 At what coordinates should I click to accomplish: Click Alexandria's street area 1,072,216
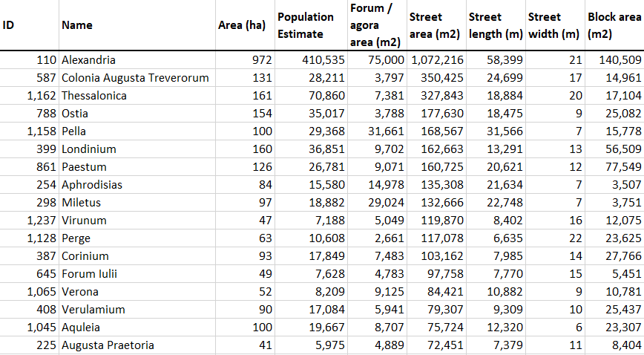pos(436,60)
